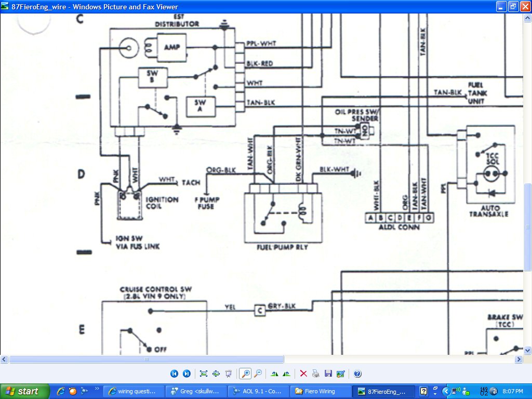Print the wiring diagram
Viewport: 532px width, 399px height.
pyautogui.click(x=316, y=374)
